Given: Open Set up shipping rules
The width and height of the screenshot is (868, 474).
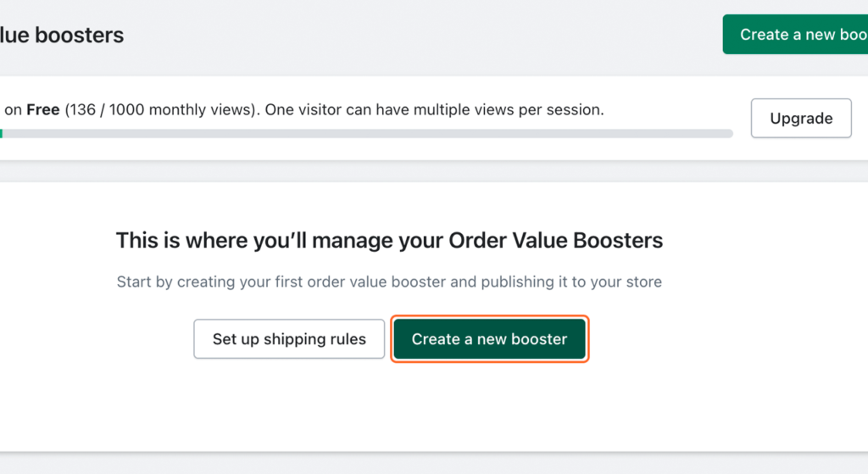Looking at the screenshot, I should (x=289, y=339).
